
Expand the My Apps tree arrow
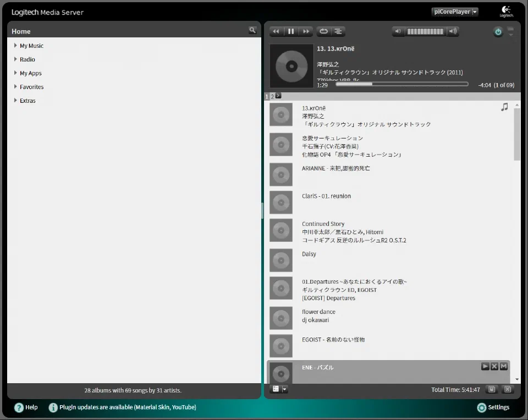coord(15,73)
